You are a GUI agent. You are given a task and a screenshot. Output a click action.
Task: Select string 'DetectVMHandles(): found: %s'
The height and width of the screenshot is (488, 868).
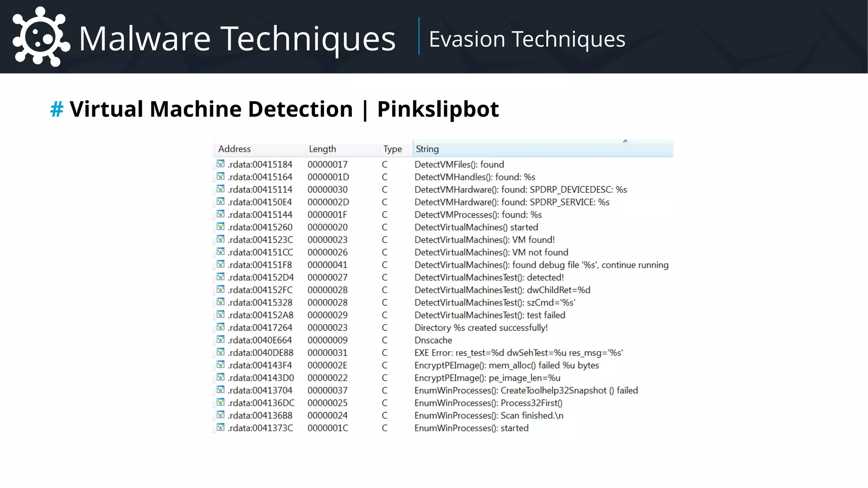(475, 177)
